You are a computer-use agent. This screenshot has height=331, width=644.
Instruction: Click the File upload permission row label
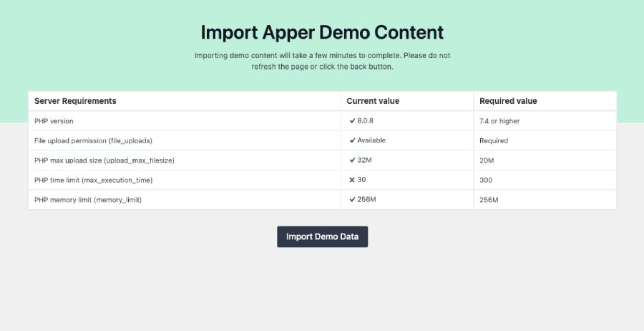(93, 140)
